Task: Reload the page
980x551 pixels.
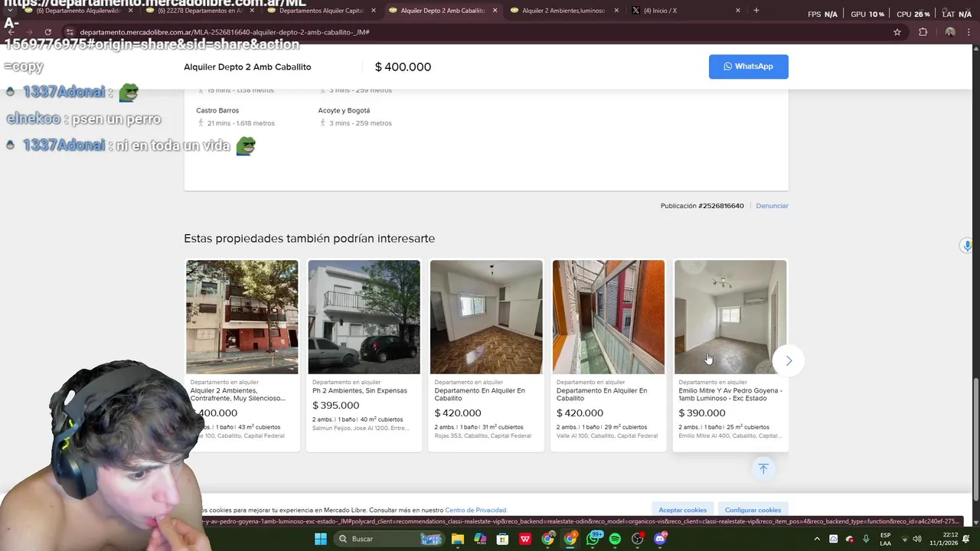Action: point(47,32)
